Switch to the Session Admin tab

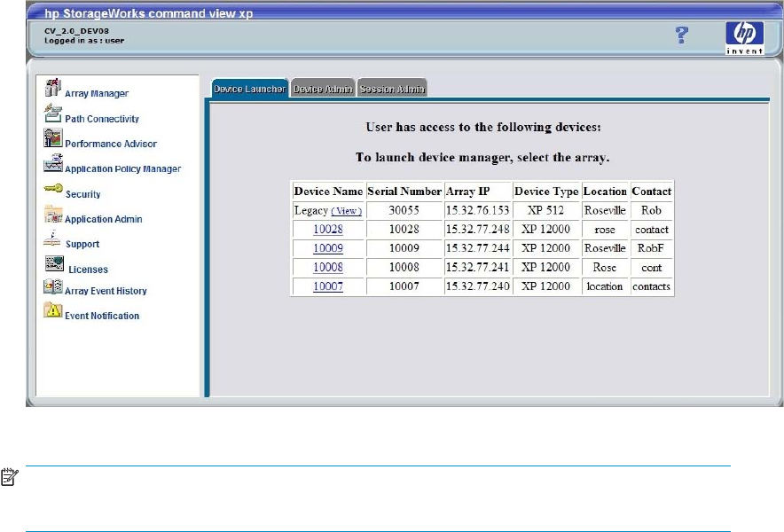pyautogui.click(x=392, y=89)
